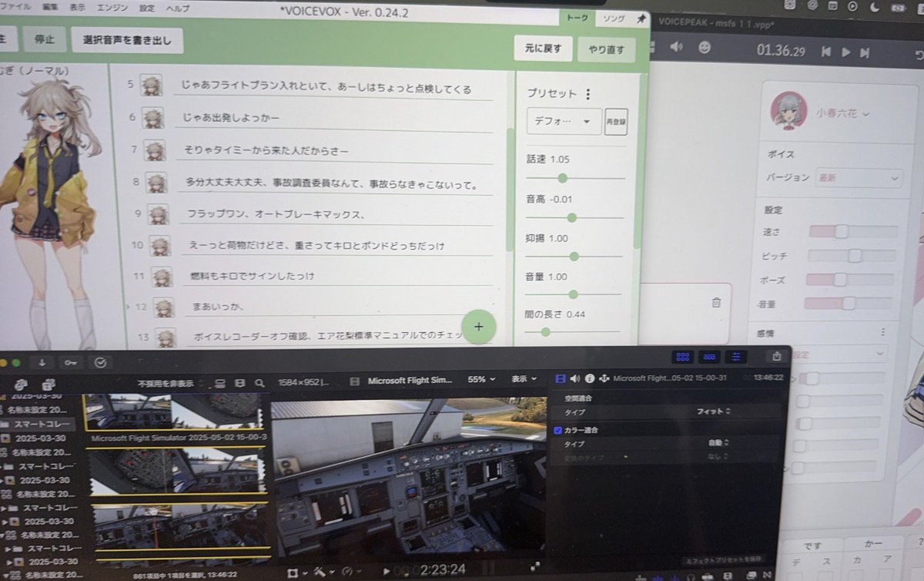Open the VOICEVOX デフォ preset dropdown
The height and width of the screenshot is (581, 924).
[x=564, y=122]
